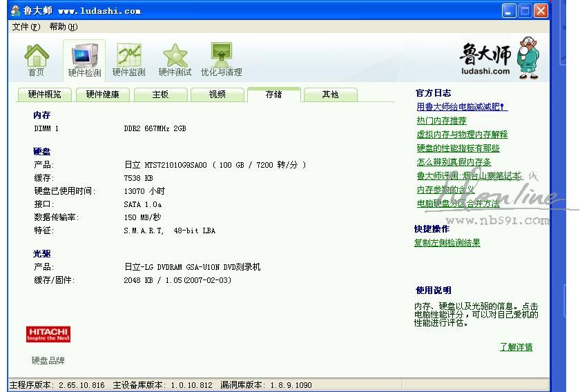Click status bar 主设备库版本 1.0.10.812
The width and height of the screenshot is (580, 392).
pyautogui.click(x=163, y=385)
